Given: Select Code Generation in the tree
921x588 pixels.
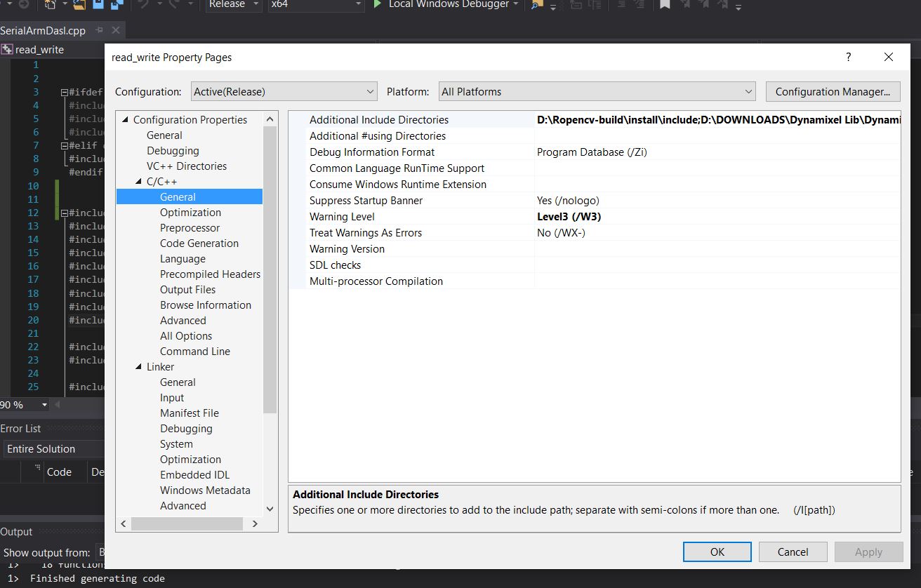Looking at the screenshot, I should click(199, 243).
